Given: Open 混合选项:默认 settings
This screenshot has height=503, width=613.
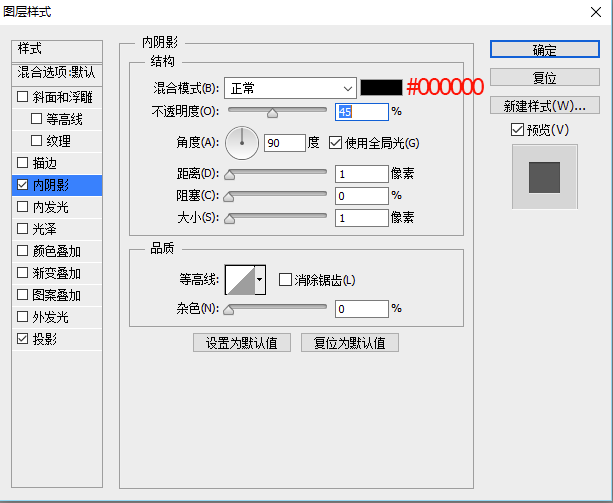Looking at the screenshot, I should pos(57,73).
